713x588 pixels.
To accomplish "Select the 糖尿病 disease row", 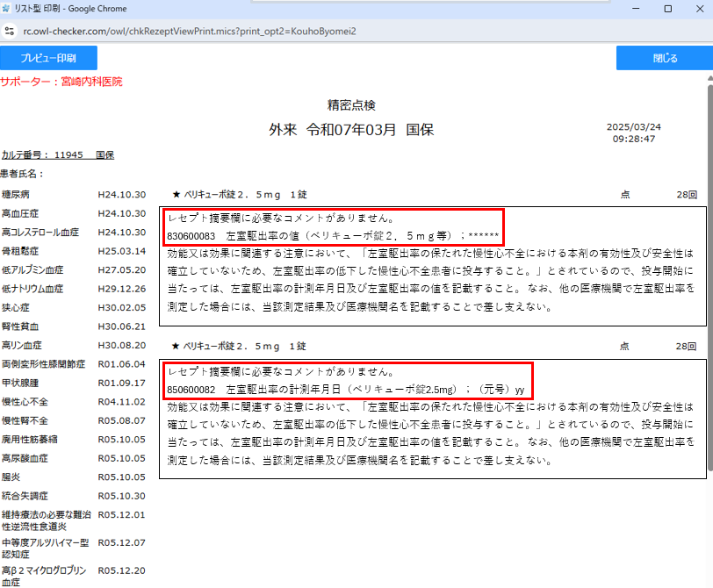I will pyautogui.click(x=74, y=195).
